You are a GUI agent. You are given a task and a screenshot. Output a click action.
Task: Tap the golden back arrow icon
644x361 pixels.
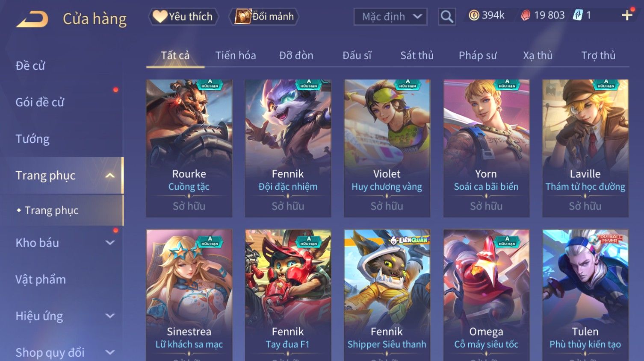point(32,19)
